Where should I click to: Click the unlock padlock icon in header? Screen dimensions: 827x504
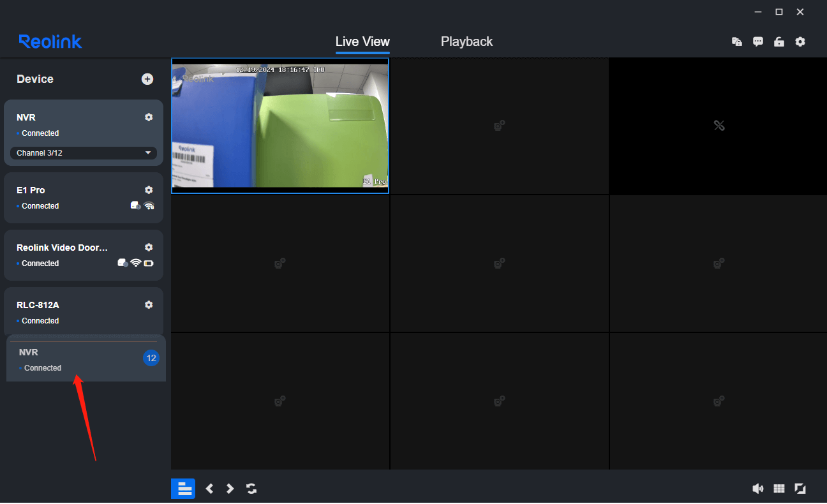[779, 41]
